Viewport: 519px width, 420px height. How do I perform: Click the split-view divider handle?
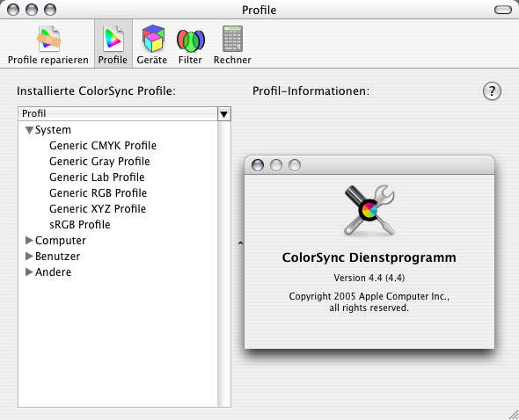coord(241,243)
